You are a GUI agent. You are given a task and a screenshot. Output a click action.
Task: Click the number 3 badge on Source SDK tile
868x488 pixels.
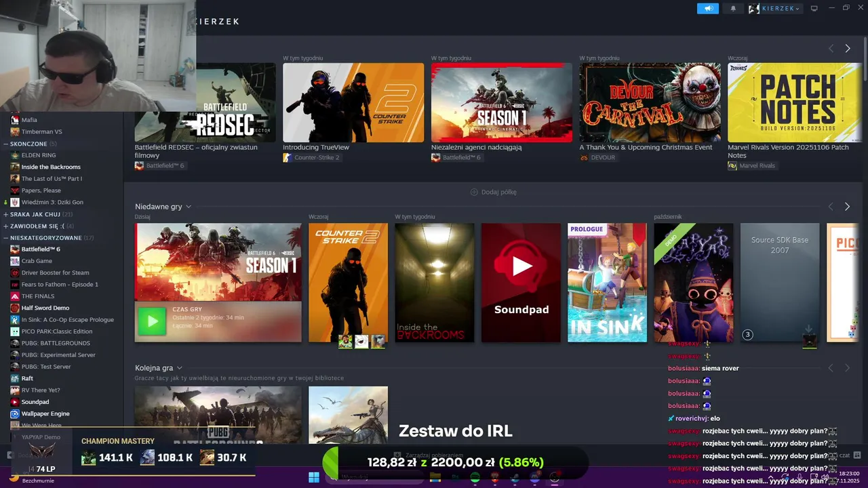747,334
